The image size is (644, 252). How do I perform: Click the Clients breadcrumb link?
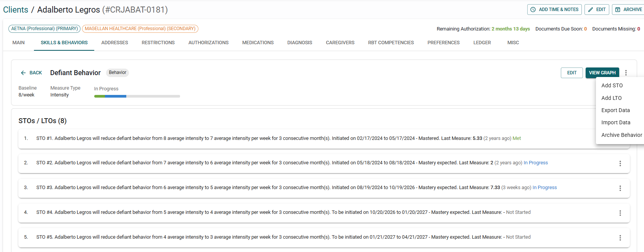(16, 10)
